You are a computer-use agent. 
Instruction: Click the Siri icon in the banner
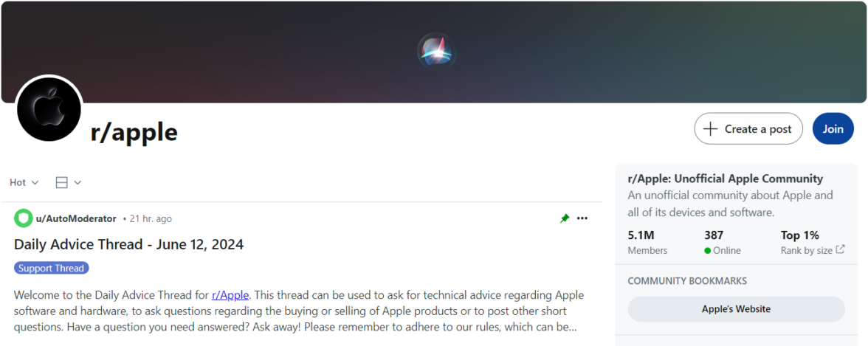435,50
